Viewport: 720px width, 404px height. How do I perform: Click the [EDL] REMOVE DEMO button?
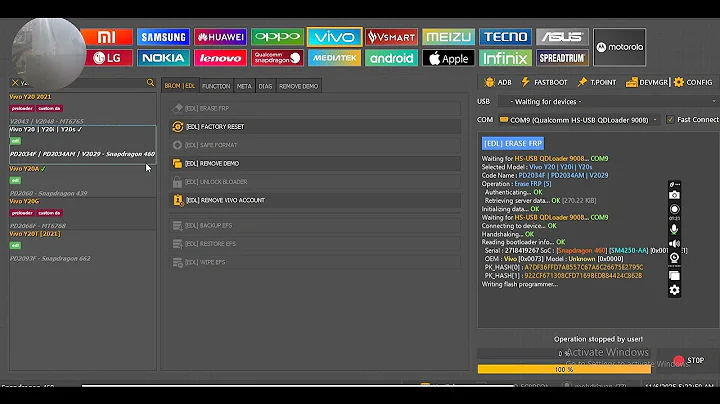point(315,163)
